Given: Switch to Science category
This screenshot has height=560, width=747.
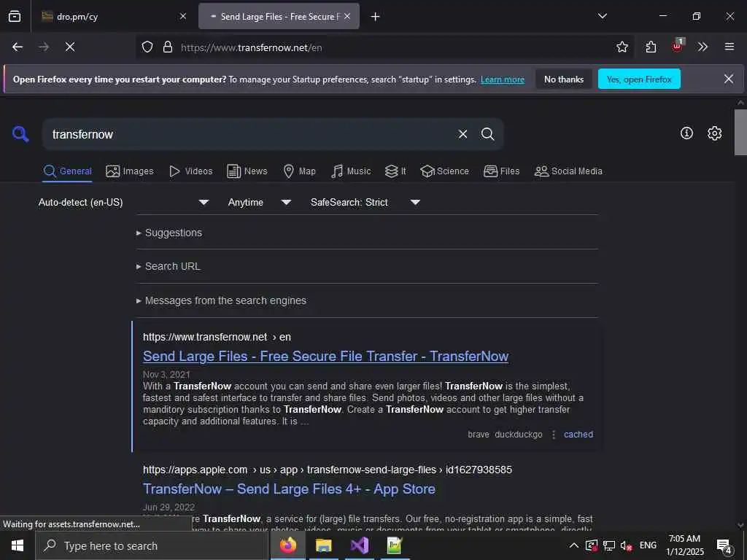Looking at the screenshot, I should tap(444, 171).
